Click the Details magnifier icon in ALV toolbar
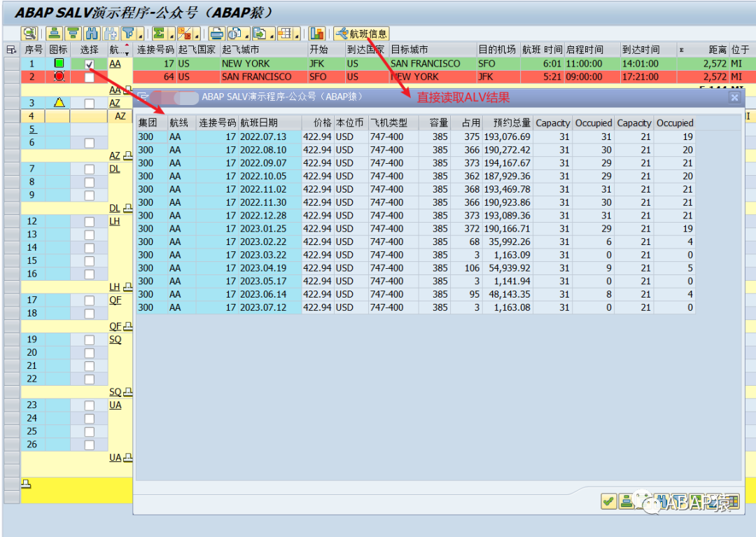Image resolution: width=756 pixels, height=537 pixels. coord(29,34)
